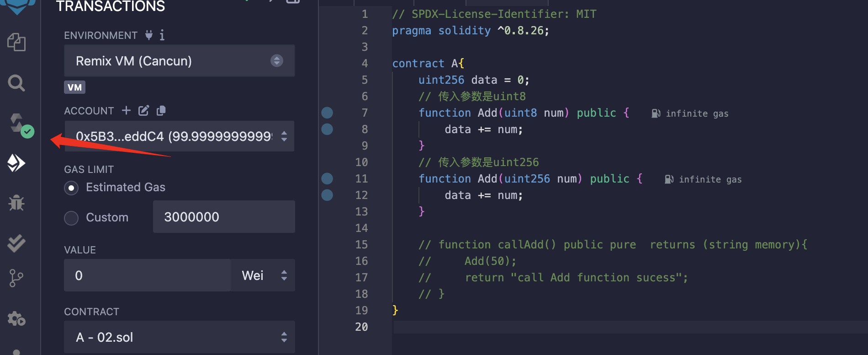Click the VALUE label

point(80,250)
